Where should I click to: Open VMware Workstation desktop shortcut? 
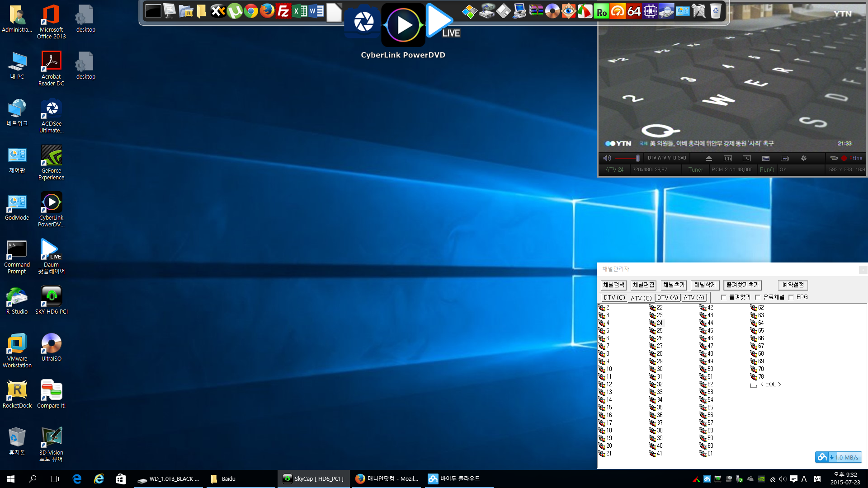tap(17, 350)
